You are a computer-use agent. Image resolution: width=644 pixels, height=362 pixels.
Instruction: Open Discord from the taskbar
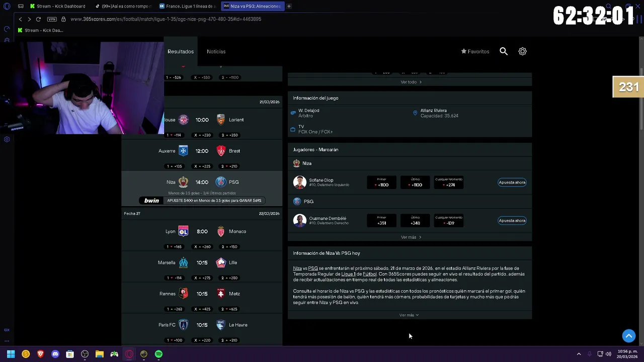click(x=55, y=354)
